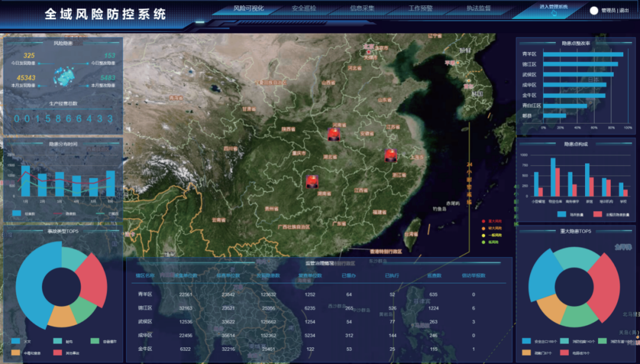Open the 风险可视化 tab

point(248,9)
